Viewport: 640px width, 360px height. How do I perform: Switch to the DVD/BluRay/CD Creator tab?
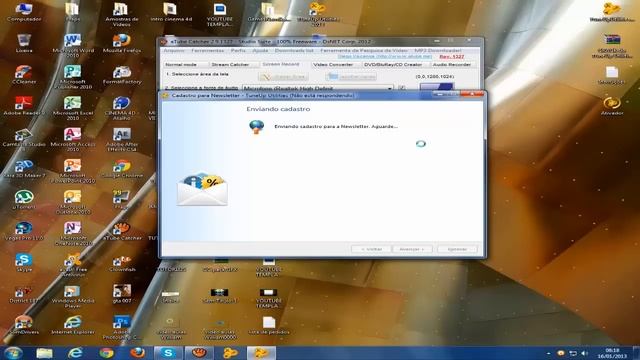(393, 64)
